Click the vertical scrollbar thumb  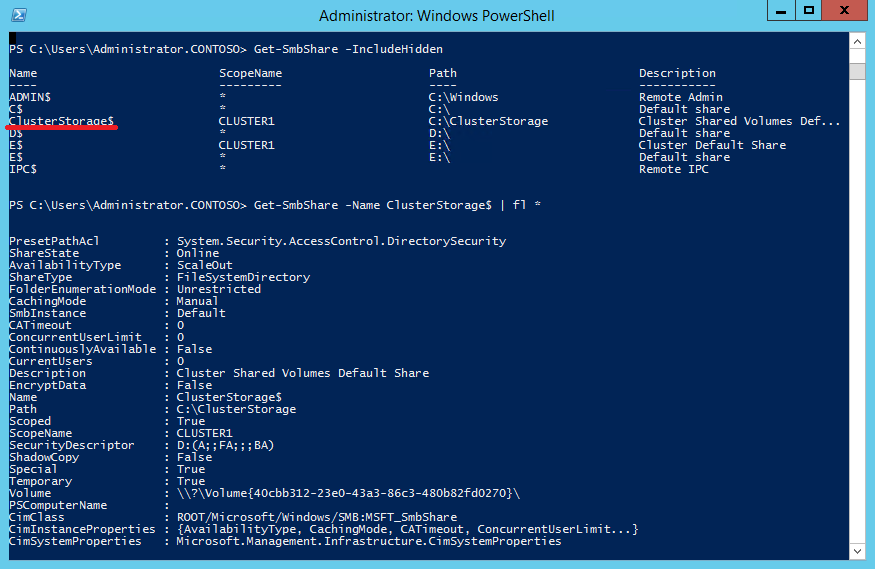857,71
